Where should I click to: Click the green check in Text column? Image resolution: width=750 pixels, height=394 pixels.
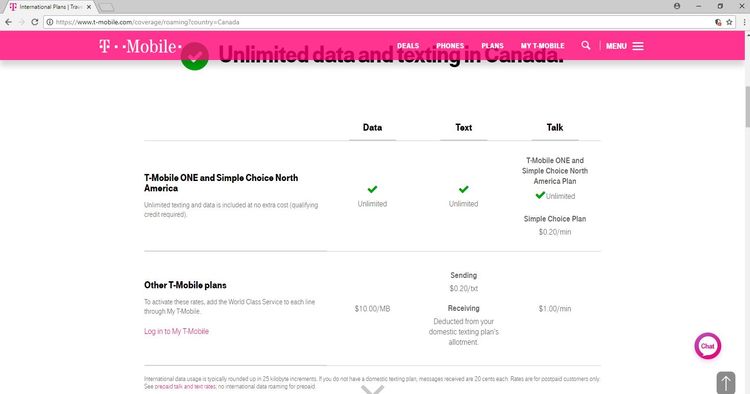pos(463,189)
